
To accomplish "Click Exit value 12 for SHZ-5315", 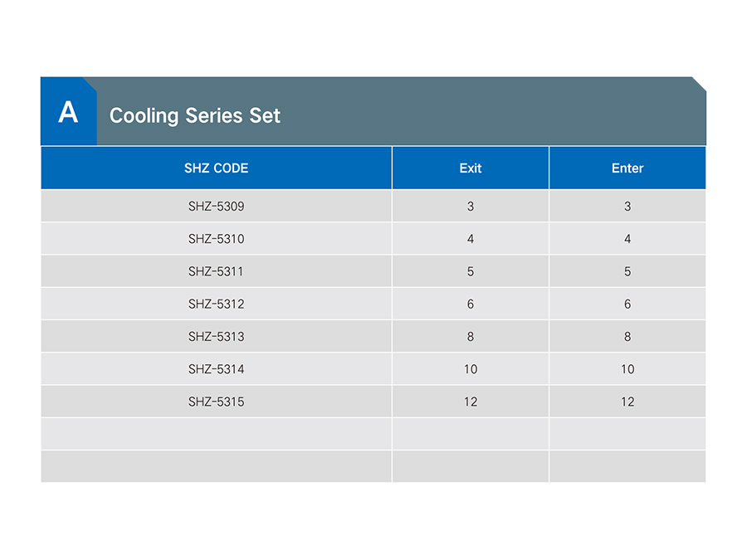I will pyautogui.click(x=471, y=402).
